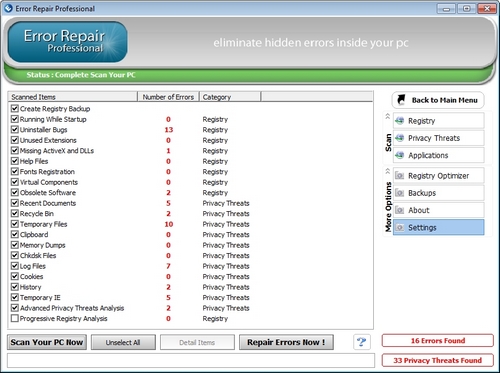Screen dimensions: 500x373
Task: Collapse the More Options section chevron
Action: 388,171
